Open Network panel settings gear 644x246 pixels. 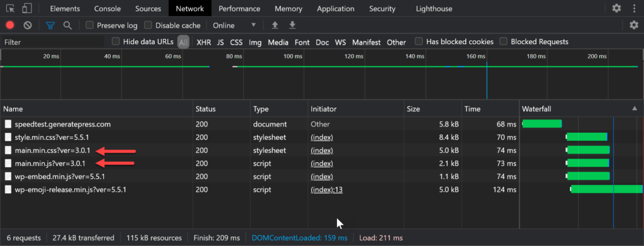[x=634, y=25]
